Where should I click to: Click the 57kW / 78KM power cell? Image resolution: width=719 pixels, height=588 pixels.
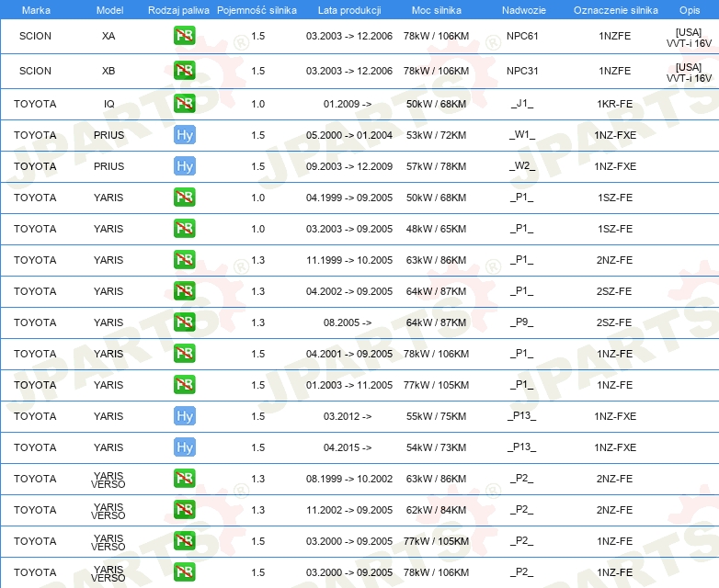point(436,166)
